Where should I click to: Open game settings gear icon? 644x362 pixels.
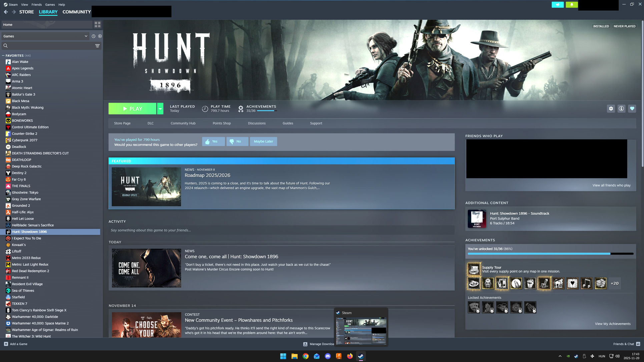(611, 109)
